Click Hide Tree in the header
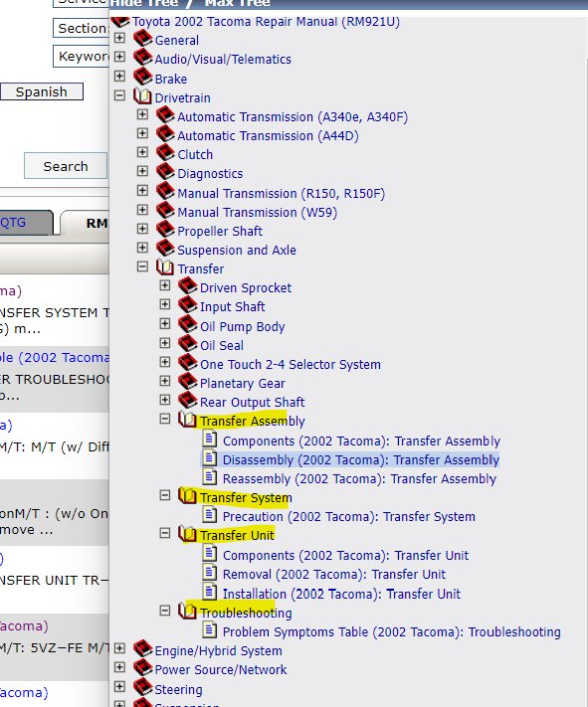 pyautogui.click(x=144, y=4)
